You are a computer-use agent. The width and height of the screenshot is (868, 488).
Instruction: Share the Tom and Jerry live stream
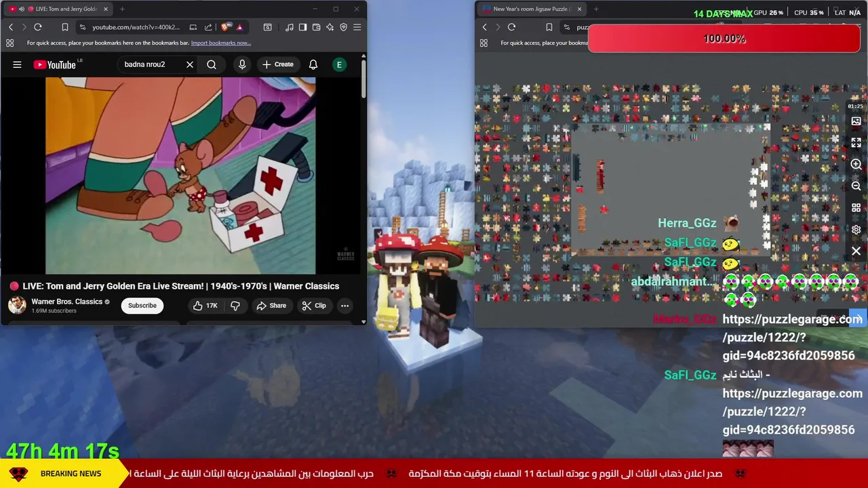[x=271, y=306]
